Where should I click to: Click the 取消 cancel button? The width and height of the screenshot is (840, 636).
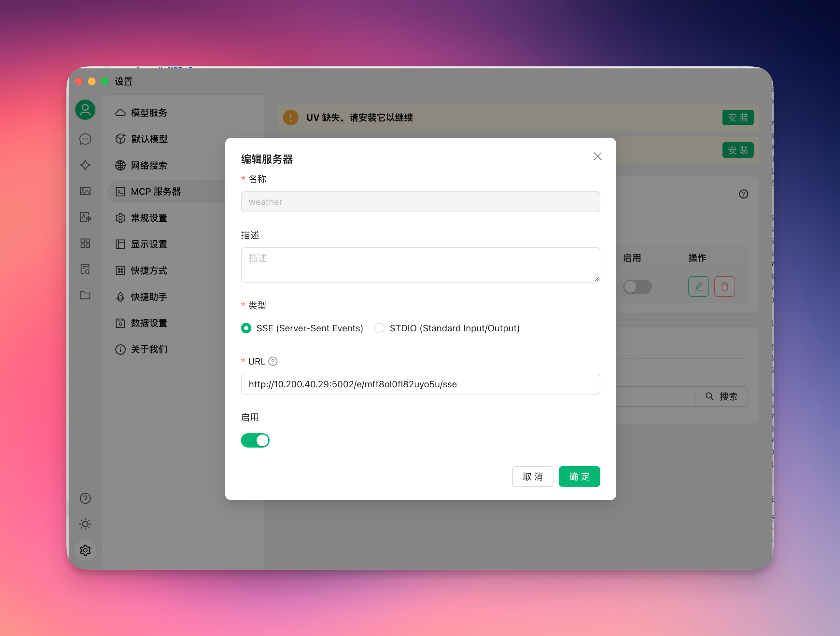coord(532,477)
